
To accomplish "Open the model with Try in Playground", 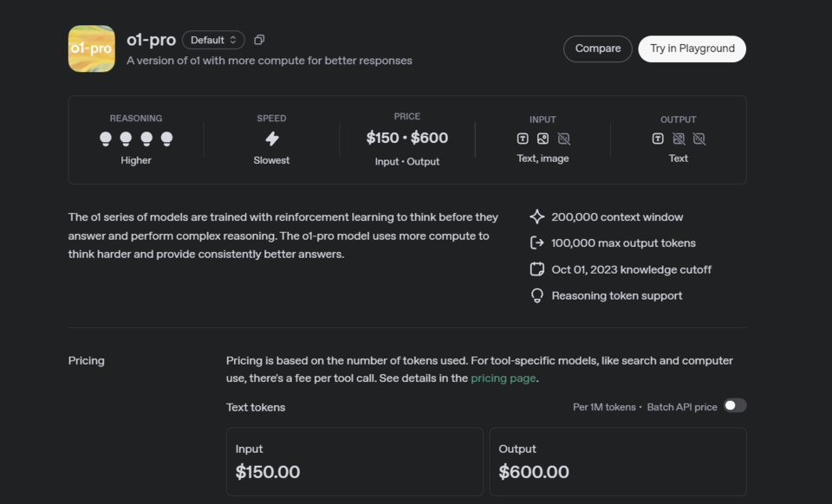I will 692,48.
